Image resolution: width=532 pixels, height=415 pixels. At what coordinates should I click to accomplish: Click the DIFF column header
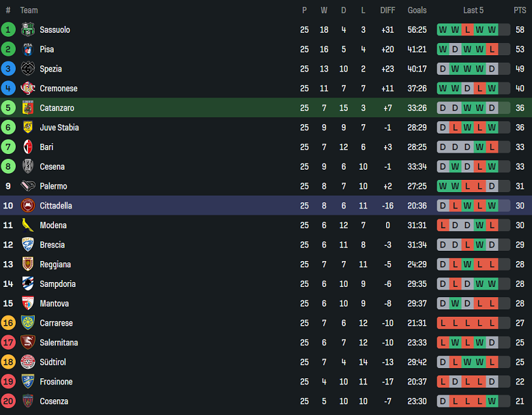coord(387,10)
